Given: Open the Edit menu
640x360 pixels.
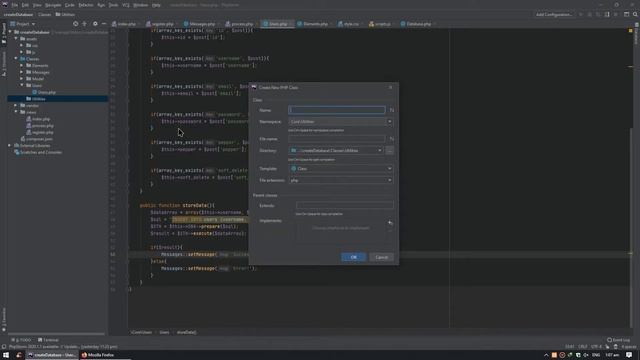Looking at the screenshot, I should 25,5.
